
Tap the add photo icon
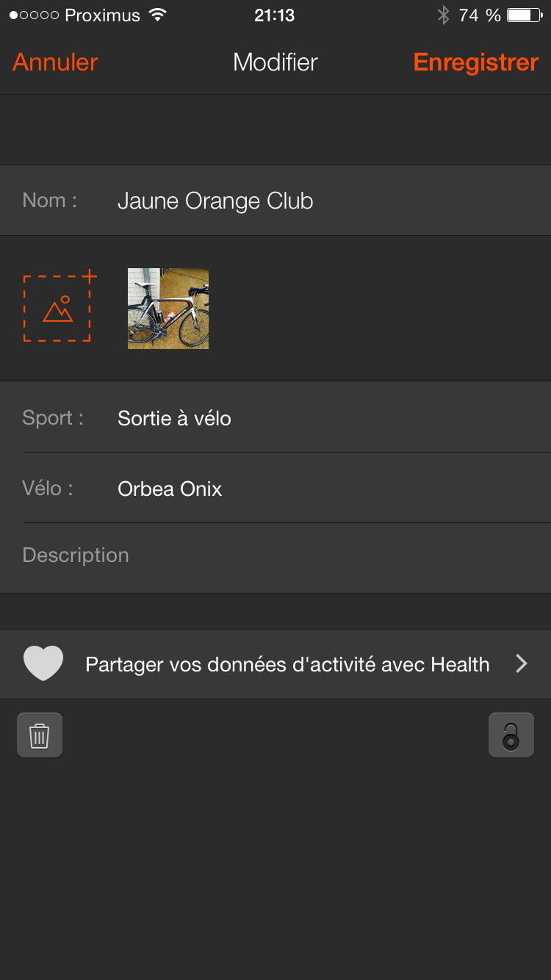tap(58, 309)
